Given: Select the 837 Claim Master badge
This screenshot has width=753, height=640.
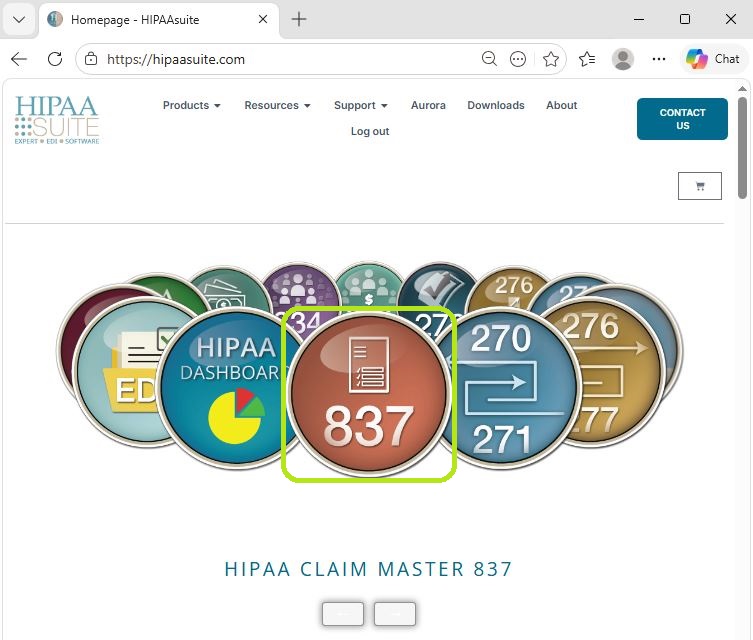Looking at the screenshot, I should tap(369, 394).
